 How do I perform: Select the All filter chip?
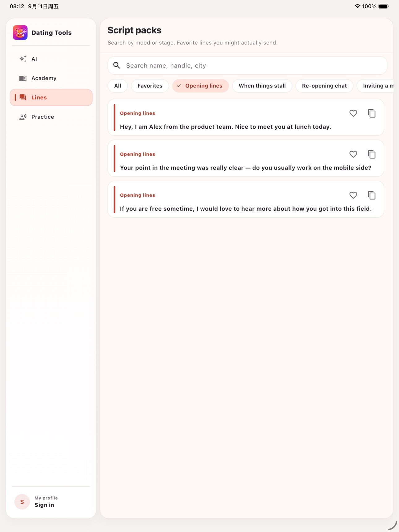[118, 86]
